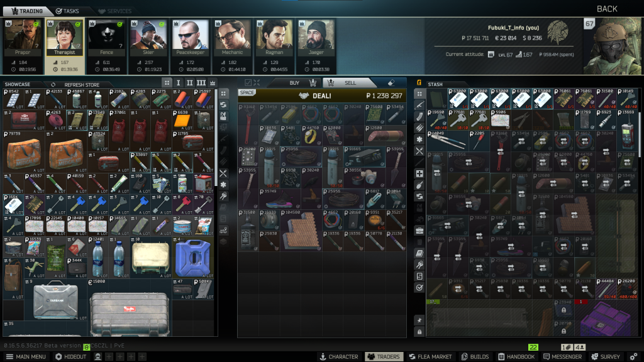
Task: Select the Grizzly medical kit bag in showcase
Action: tap(24, 152)
